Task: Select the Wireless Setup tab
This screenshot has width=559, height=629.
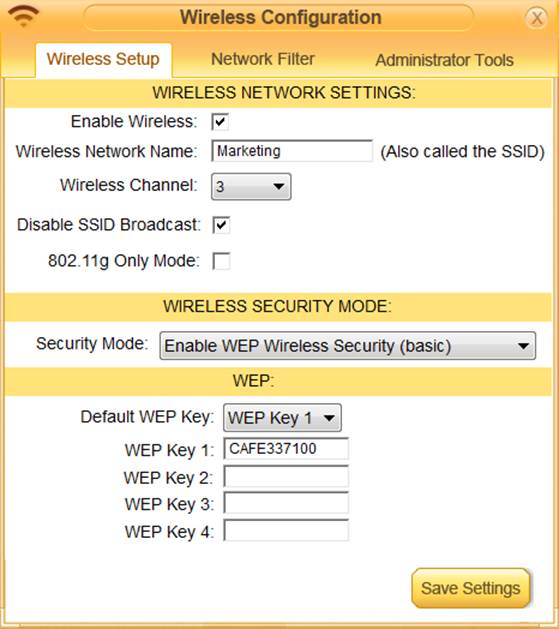Action: pyautogui.click(x=103, y=60)
